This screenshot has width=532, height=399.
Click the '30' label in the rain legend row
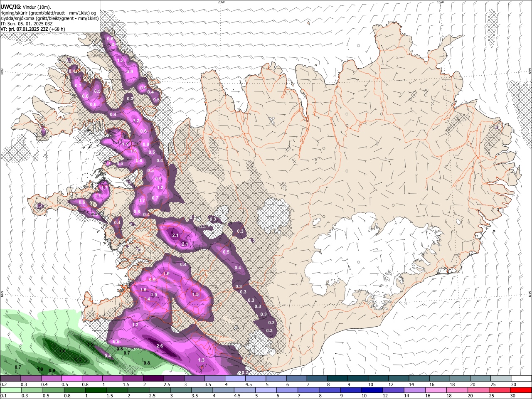[x=514, y=396]
